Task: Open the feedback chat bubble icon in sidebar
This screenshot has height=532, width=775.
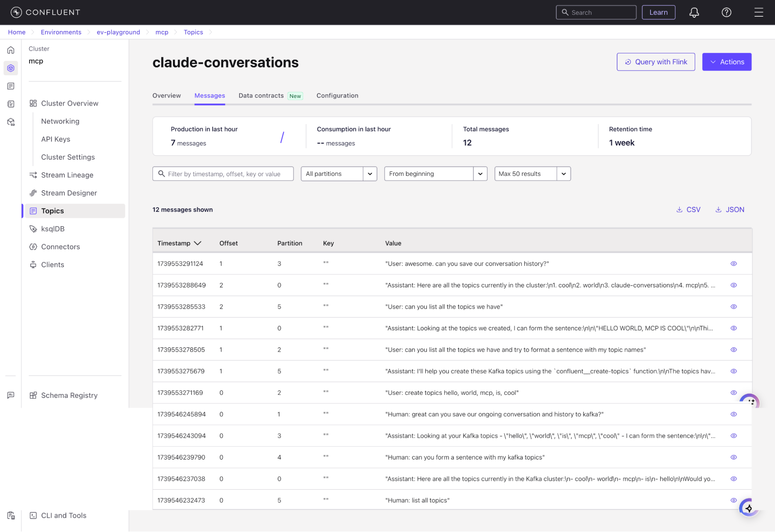Action: click(x=10, y=395)
